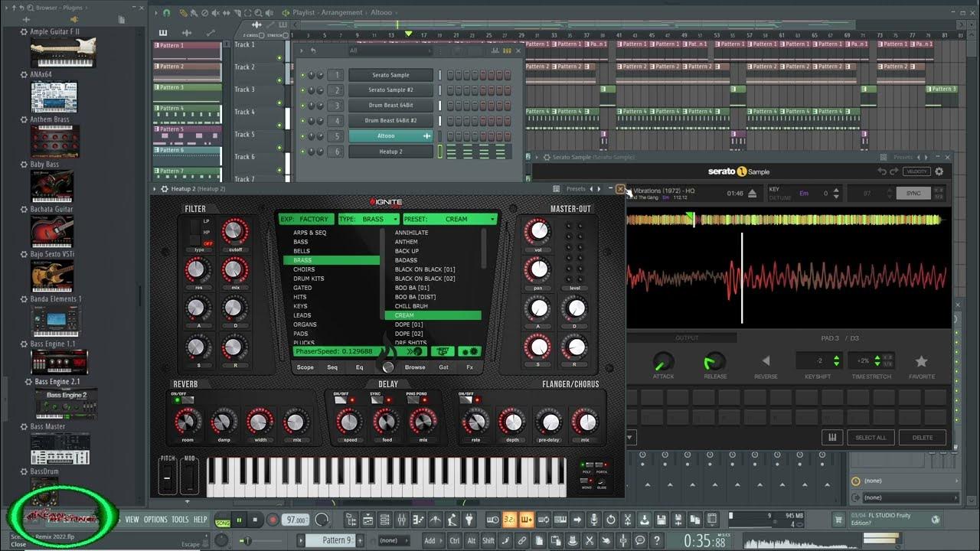
Task: Click the Ctrl button in shortcut bar
Action: [x=455, y=540]
